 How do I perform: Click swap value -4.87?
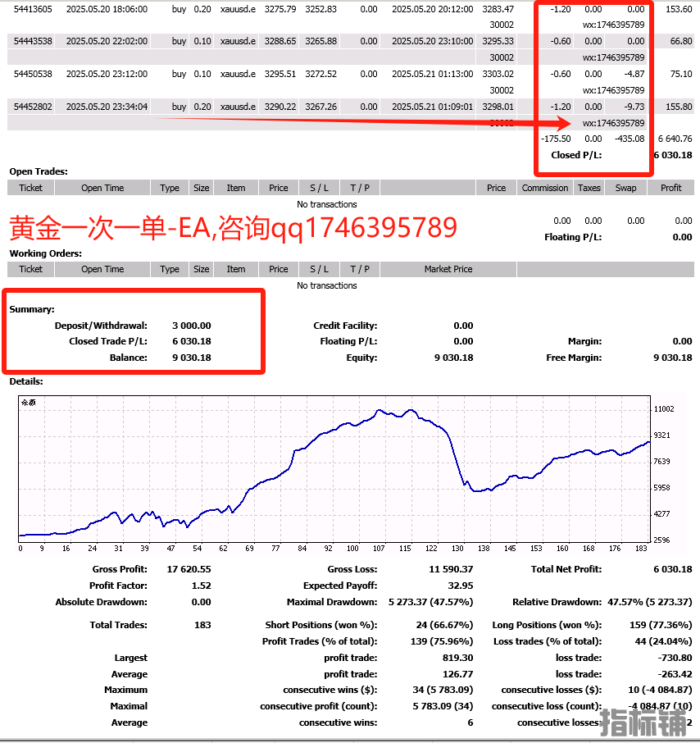pos(634,74)
